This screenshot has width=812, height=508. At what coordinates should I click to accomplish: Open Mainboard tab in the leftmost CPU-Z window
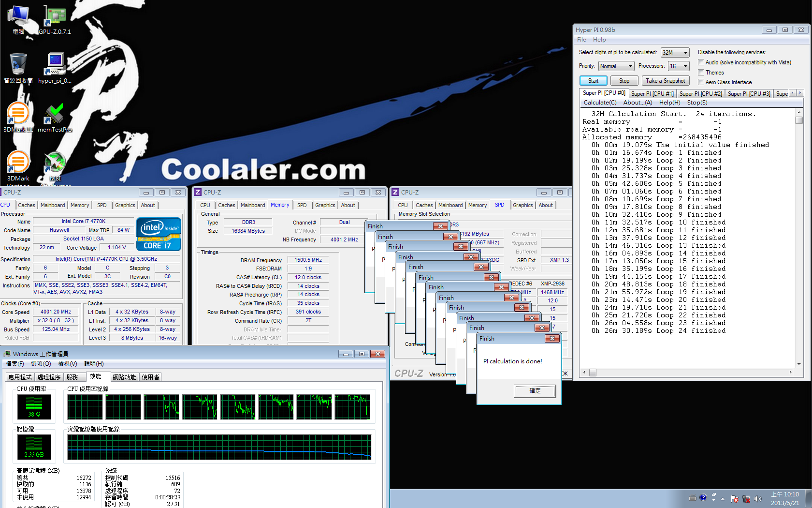pos(53,205)
